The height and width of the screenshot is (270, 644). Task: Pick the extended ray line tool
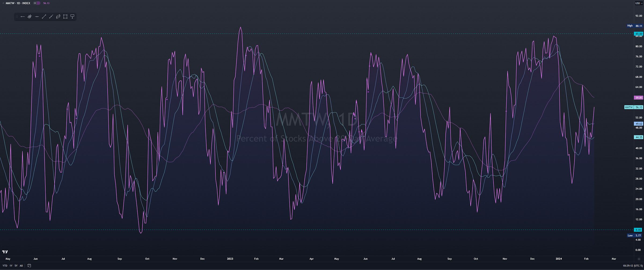point(51,17)
